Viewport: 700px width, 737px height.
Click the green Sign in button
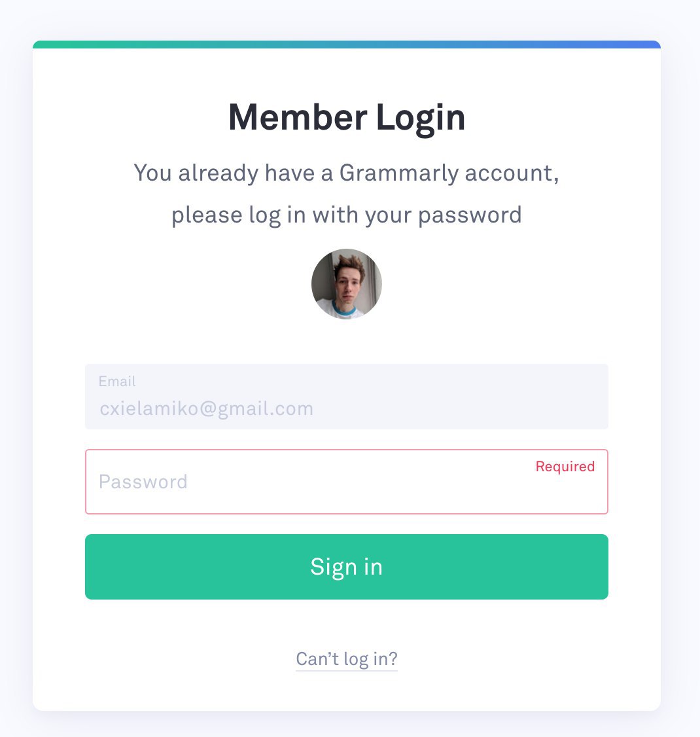[347, 567]
